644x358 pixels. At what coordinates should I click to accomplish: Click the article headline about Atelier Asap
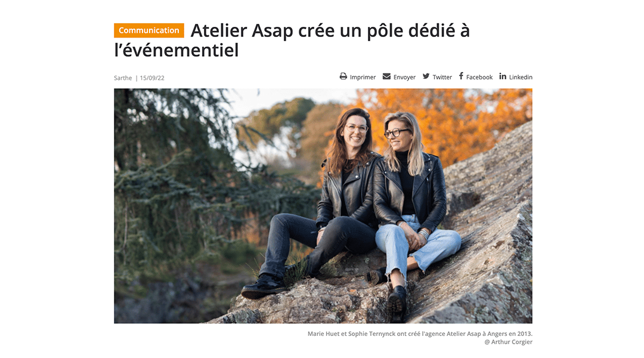pos(292,41)
